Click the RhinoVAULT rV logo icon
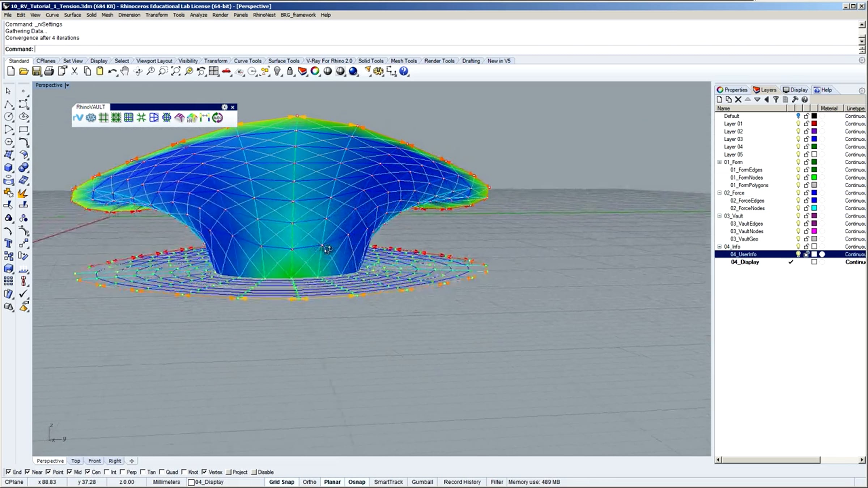The image size is (868, 488). (x=78, y=117)
